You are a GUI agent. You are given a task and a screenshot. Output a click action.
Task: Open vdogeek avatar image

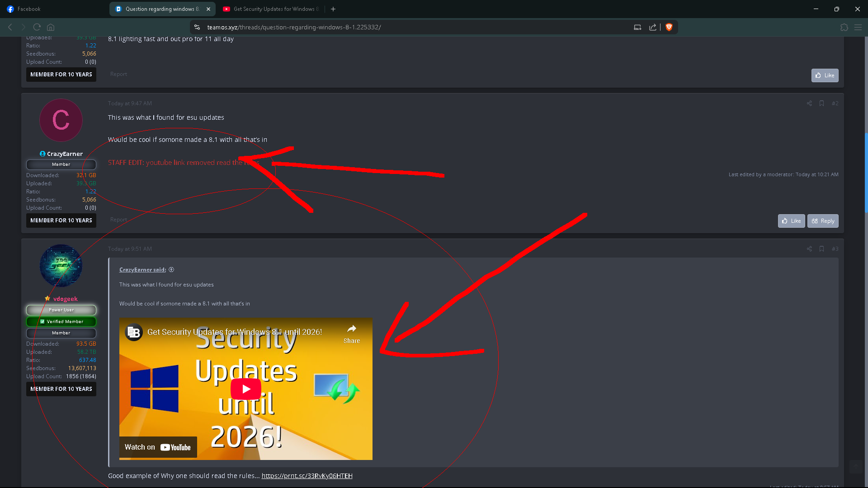[x=61, y=266]
